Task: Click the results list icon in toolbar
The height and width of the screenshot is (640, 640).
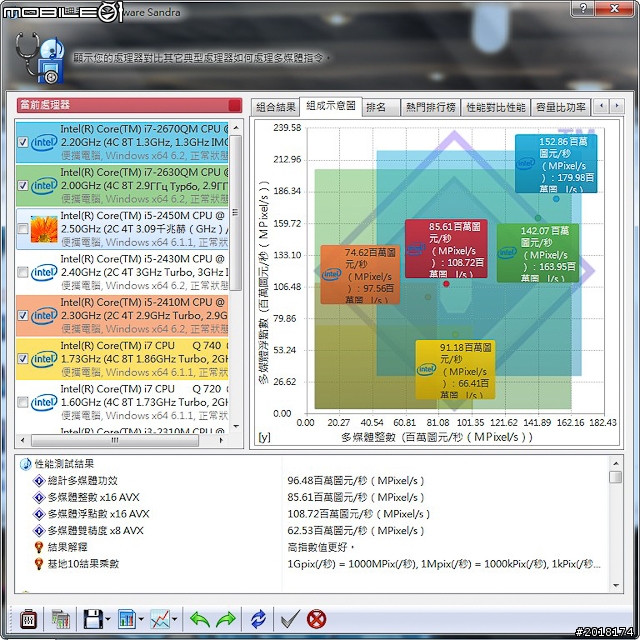Action: click(60, 619)
